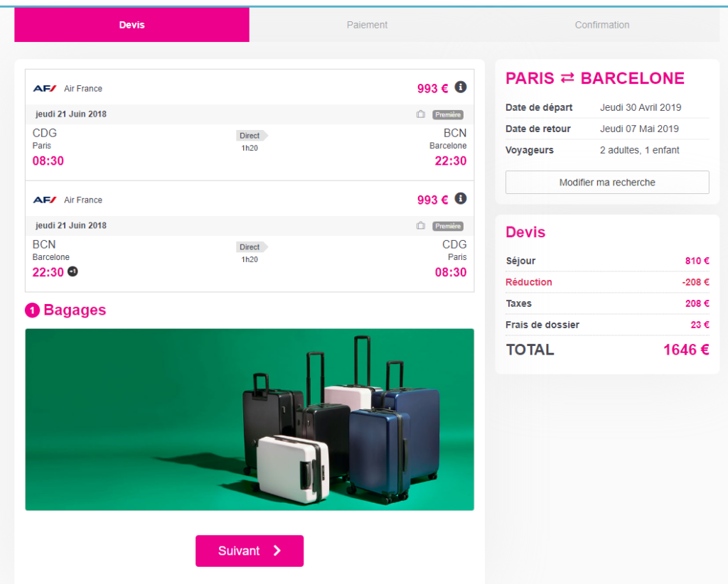
Task: Open the Devis tab
Action: click(132, 25)
